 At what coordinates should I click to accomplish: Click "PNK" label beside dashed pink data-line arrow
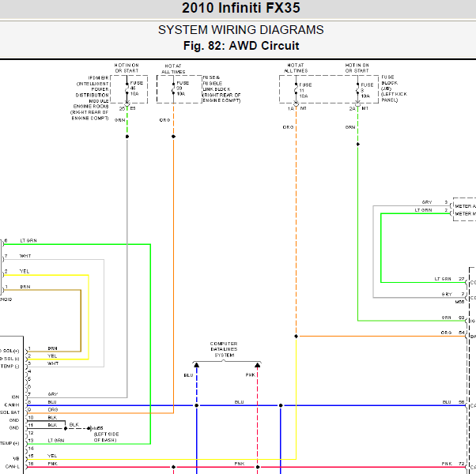[x=251, y=375]
